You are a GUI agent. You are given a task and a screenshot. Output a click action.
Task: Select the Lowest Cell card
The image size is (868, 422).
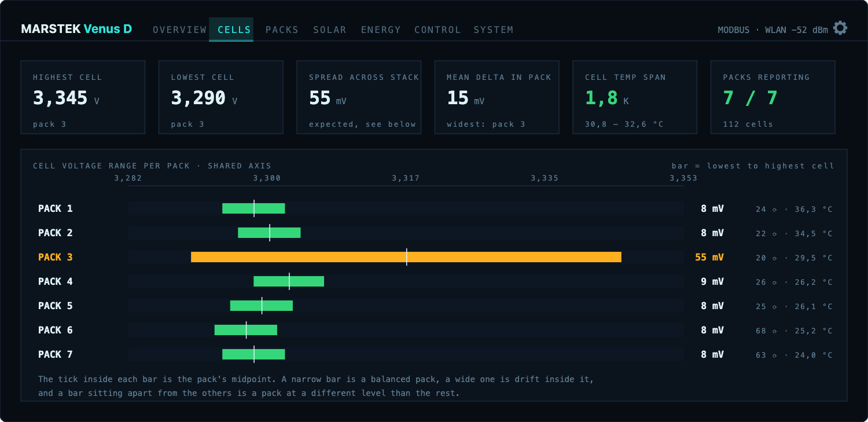coord(221,97)
